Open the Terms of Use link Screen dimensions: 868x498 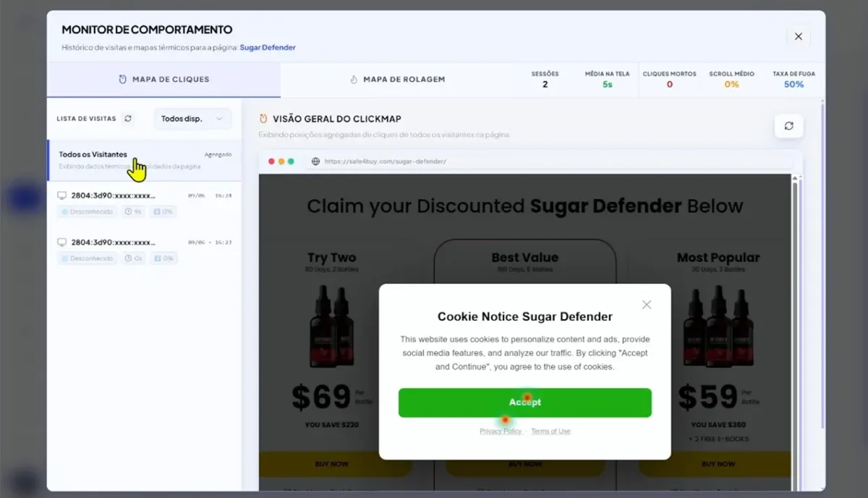(x=550, y=431)
